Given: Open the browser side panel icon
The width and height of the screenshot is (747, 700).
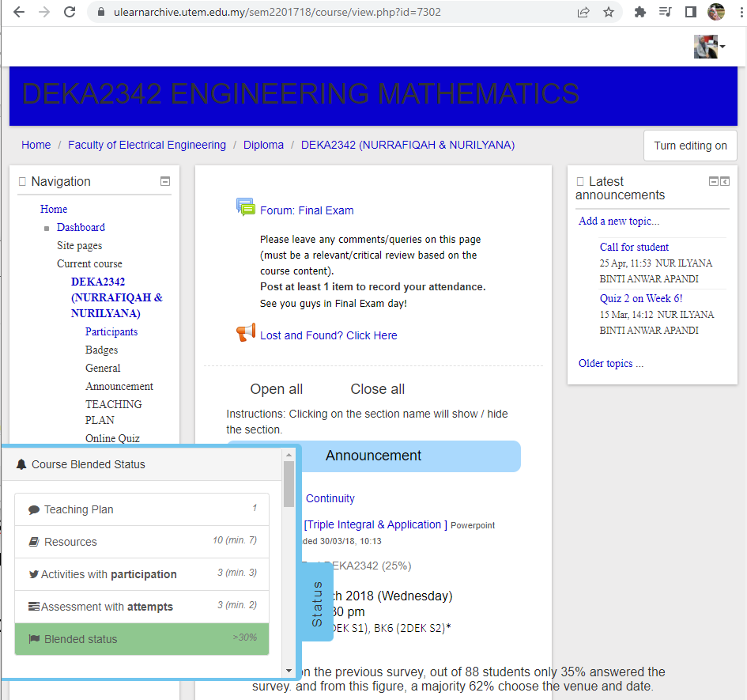Looking at the screenshot, I should click(690, 12).
